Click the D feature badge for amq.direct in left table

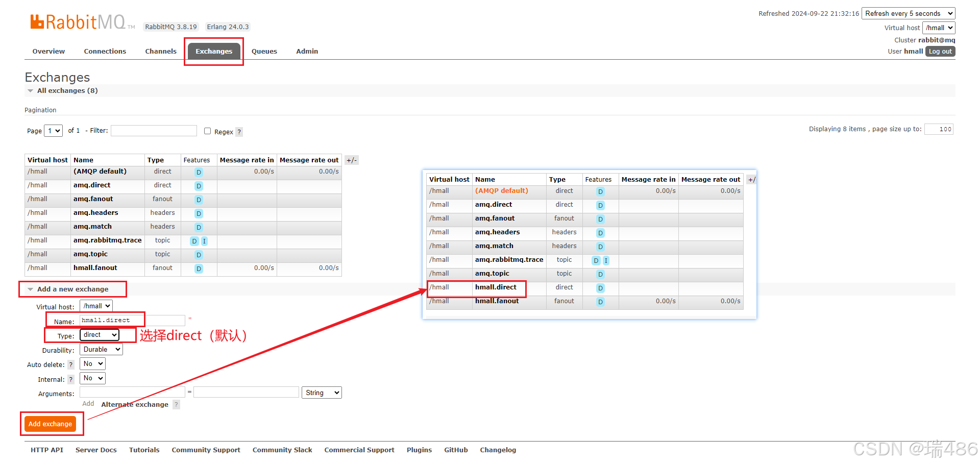[x=199, y=186]
